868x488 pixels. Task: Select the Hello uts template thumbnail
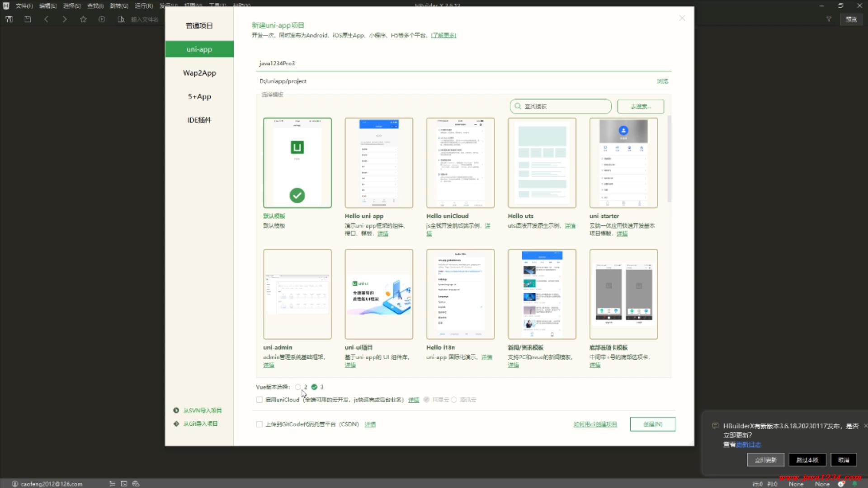pyautogui.click(x=542, y=163)
